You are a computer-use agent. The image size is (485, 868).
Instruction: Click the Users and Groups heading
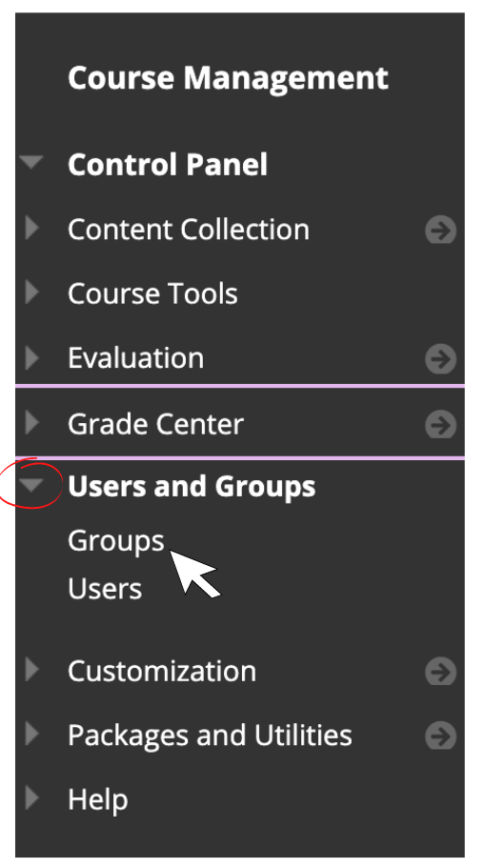[x=192, y=487]
